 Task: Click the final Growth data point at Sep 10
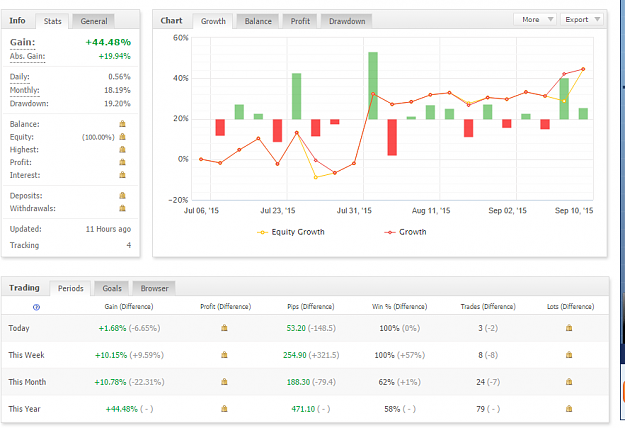(x=583, y=69)
